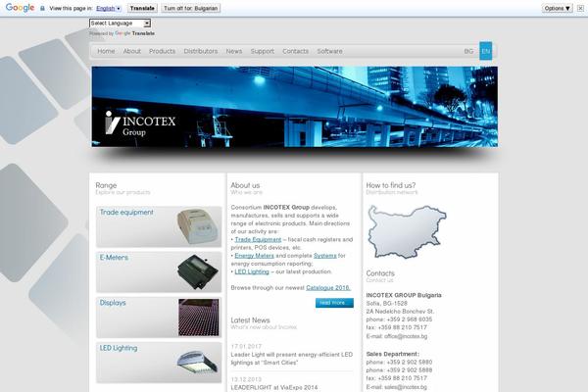Image resolution: width=588 pixels, height=392 pixels.
Task: Follow the LED Lighting text link in About us
Action: point(252,271)
